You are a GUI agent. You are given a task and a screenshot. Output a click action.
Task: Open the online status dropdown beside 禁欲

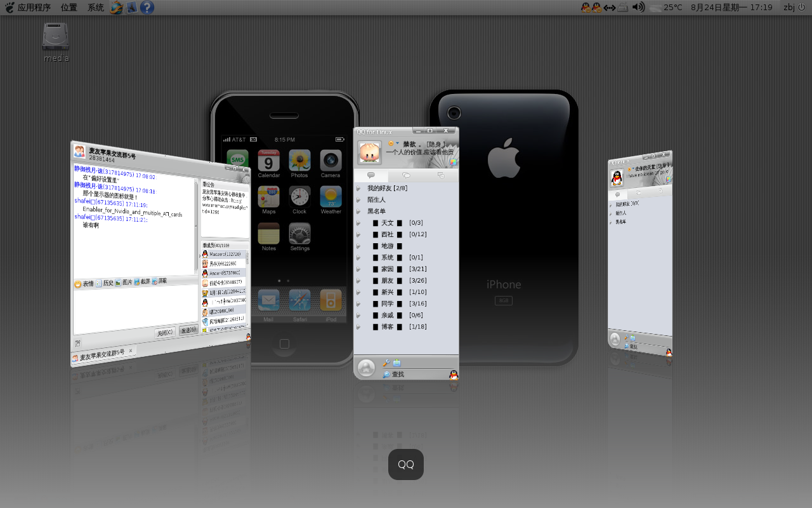click(x=393, y=144)
